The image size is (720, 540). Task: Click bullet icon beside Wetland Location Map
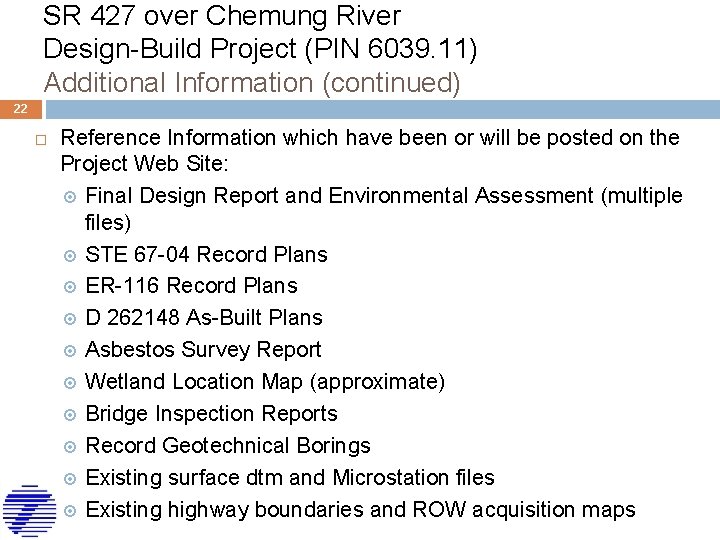(x=70, y=383)
